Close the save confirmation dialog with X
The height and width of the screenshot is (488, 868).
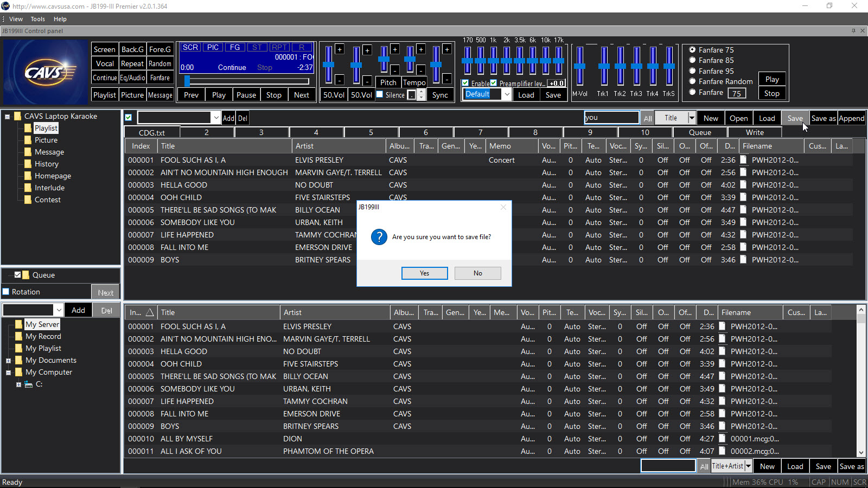tap(503, 207)
